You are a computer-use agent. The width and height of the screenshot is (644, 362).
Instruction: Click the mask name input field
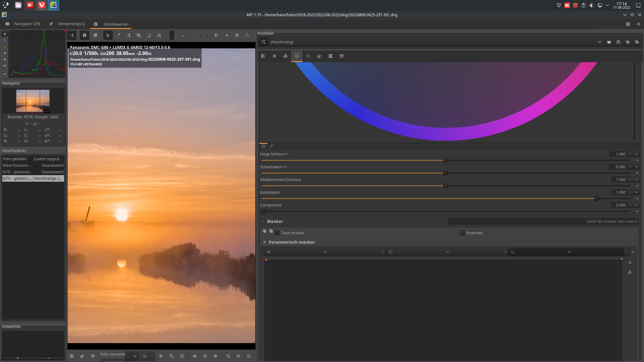[543, 221]
